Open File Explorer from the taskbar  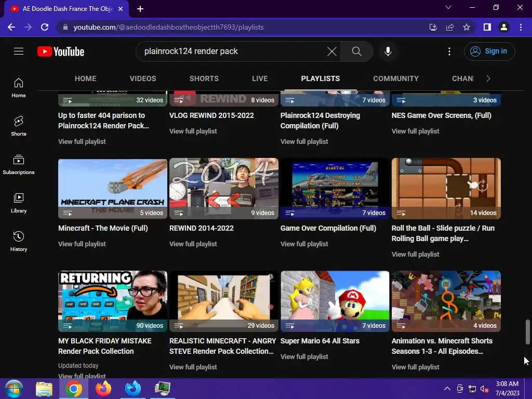pyautogui.click(x=44, y=389)
